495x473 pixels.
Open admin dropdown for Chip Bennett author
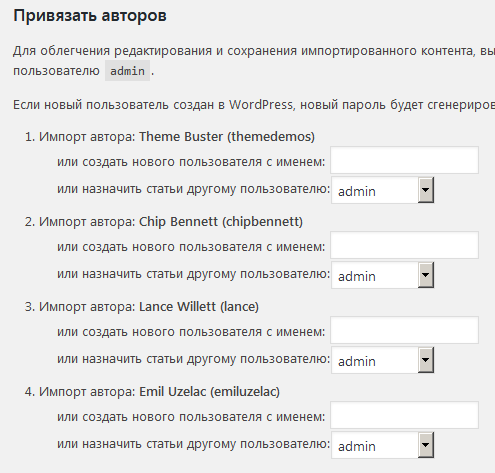click(383, 275)
